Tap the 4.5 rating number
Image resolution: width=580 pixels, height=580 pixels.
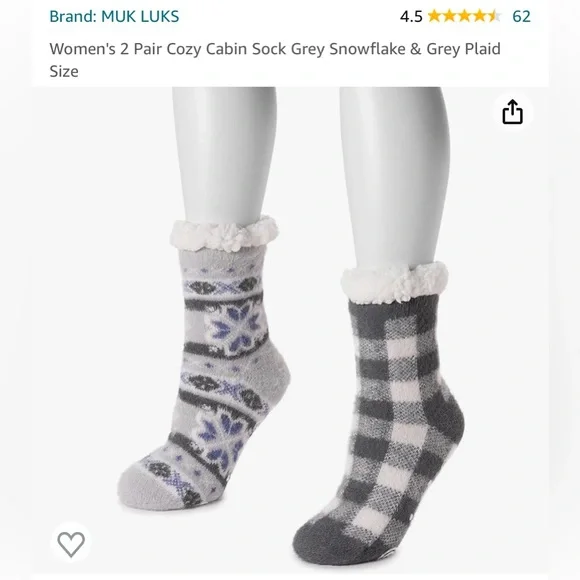(411, 17)
